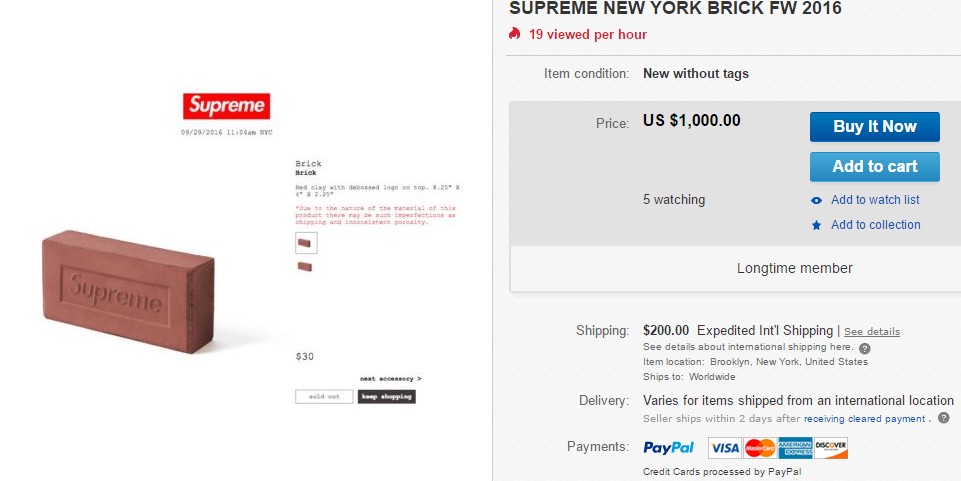Click the help icon beside international shipping details

864,348
